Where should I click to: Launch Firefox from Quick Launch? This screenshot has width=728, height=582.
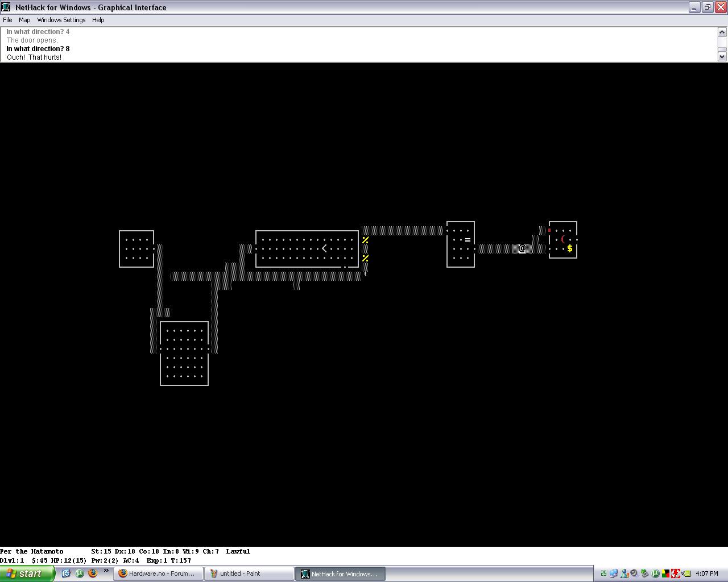point(93,573)
